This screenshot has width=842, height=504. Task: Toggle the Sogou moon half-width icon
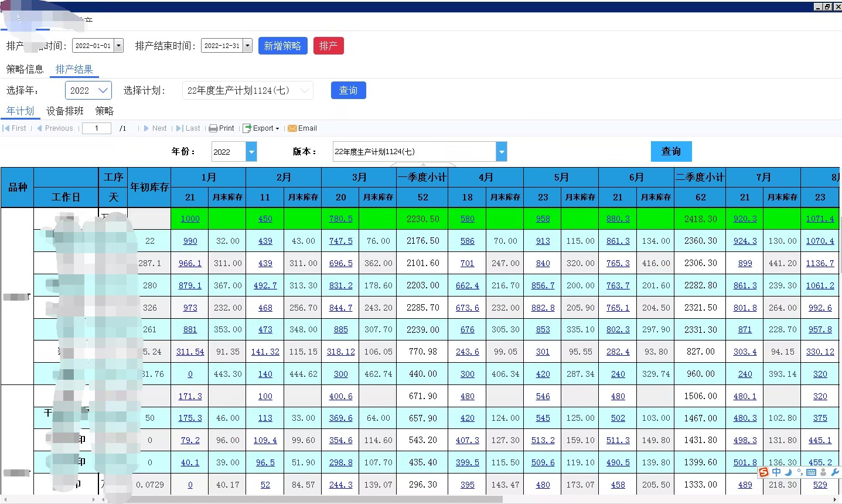click(788, 472)
